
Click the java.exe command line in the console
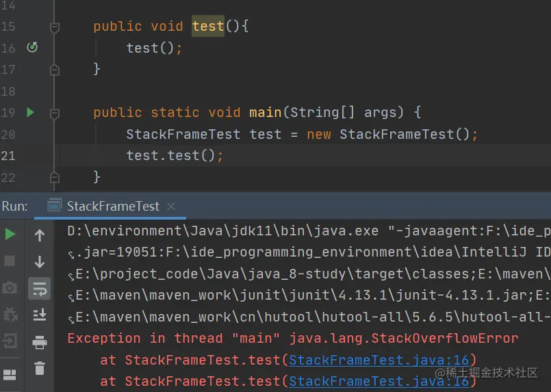pyautogui.click(x=309, y=231)
